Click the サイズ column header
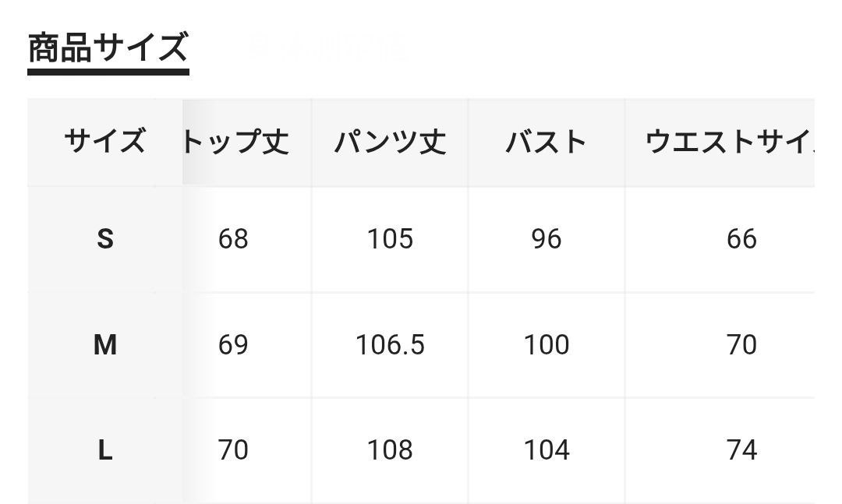Image resolution: width=842 pixels, height=504 pixels. click(x=104, y=142)
